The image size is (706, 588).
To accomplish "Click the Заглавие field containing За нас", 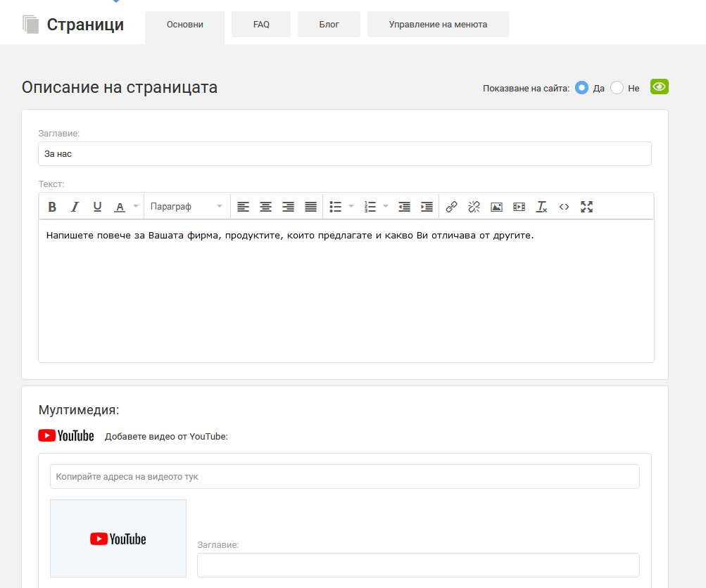I will pos(345,154).
